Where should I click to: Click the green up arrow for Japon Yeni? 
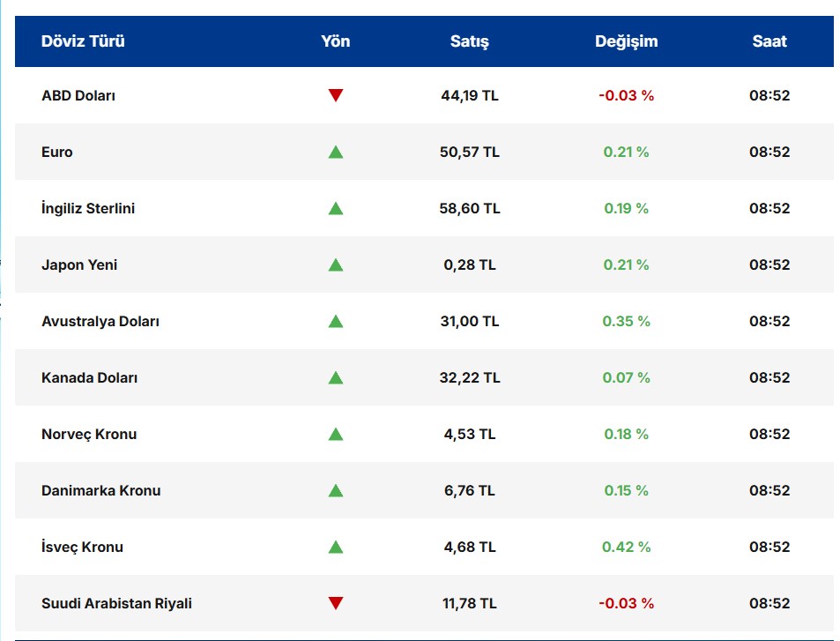[335, 265]
